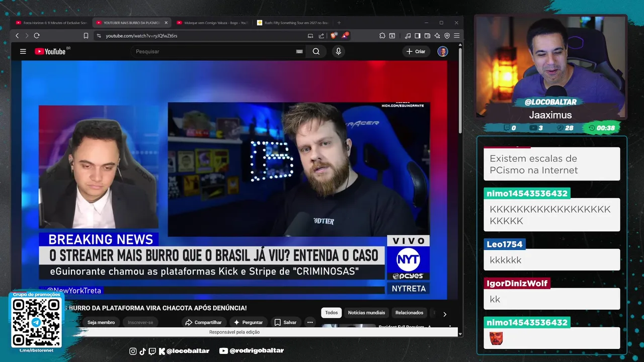The height and width of the screenshot is (362, 644).
Task: Click the Jaaximus name under webcam
Action: 550,115
